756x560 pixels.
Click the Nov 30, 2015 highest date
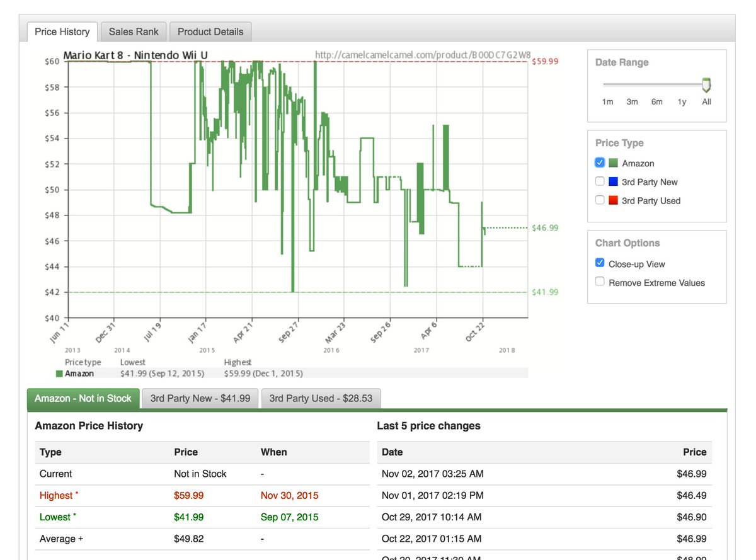[x=290, y=496]
